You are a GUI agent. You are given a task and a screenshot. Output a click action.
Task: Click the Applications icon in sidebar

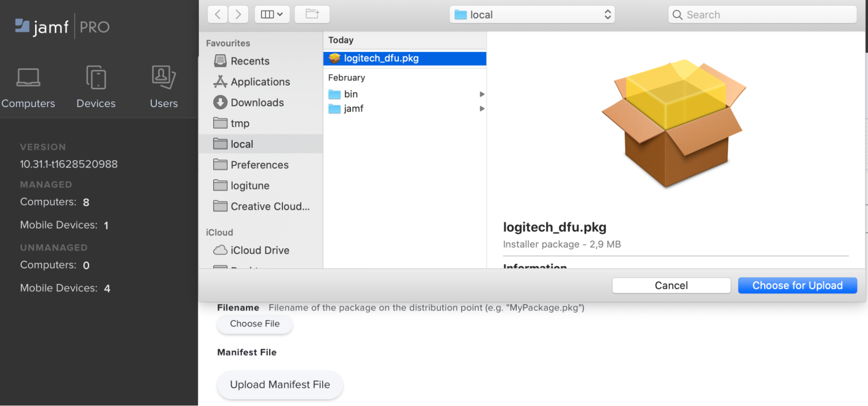pos(220,82)
